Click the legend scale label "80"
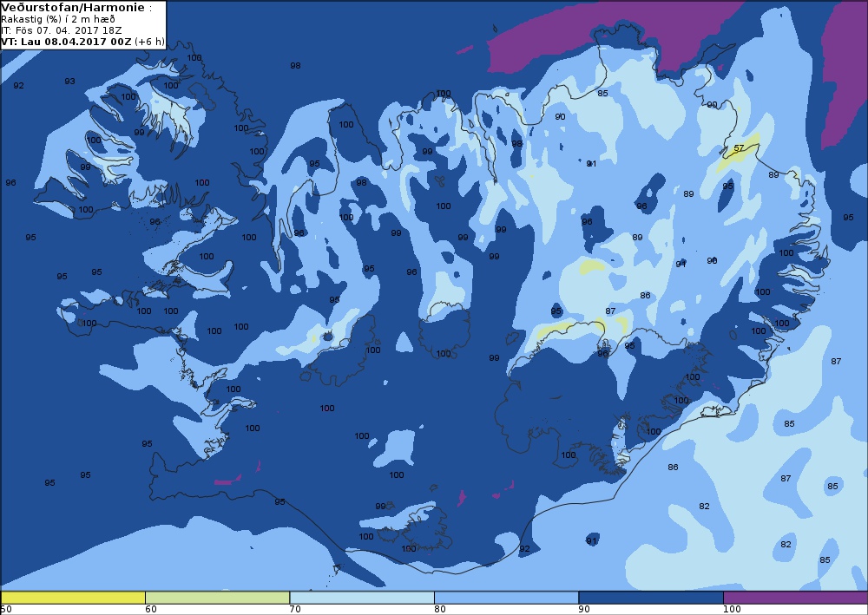This screenshot has height=615, width=868. pos(439,610)
